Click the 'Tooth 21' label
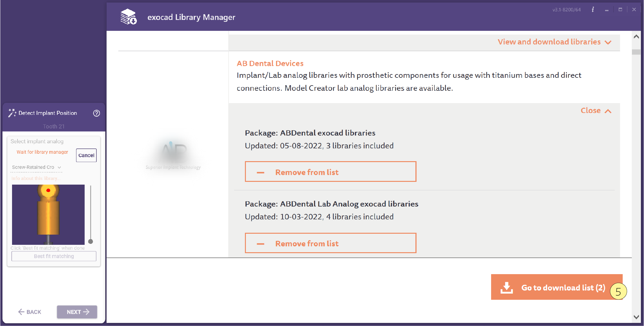Screen dimensions: 644x326 [54, 126]
